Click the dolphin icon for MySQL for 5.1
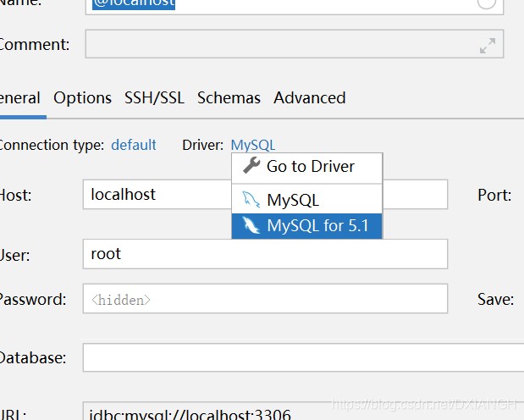Image resolution: width=524 pixels, height=420 pixels. click(251, 226)
